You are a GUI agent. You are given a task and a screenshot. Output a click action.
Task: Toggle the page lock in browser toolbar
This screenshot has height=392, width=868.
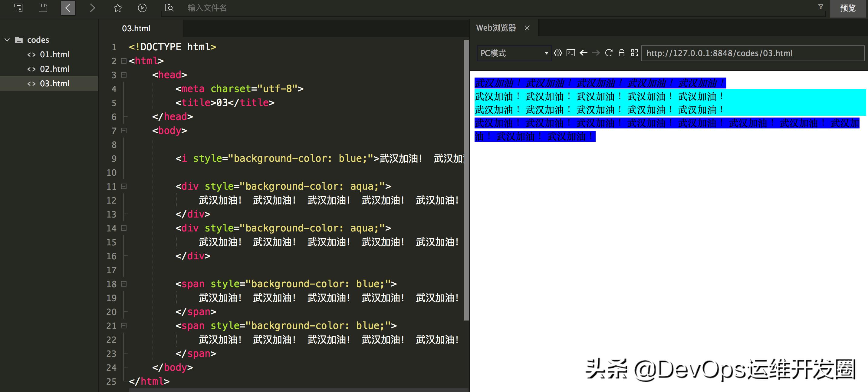coord(621,53)
